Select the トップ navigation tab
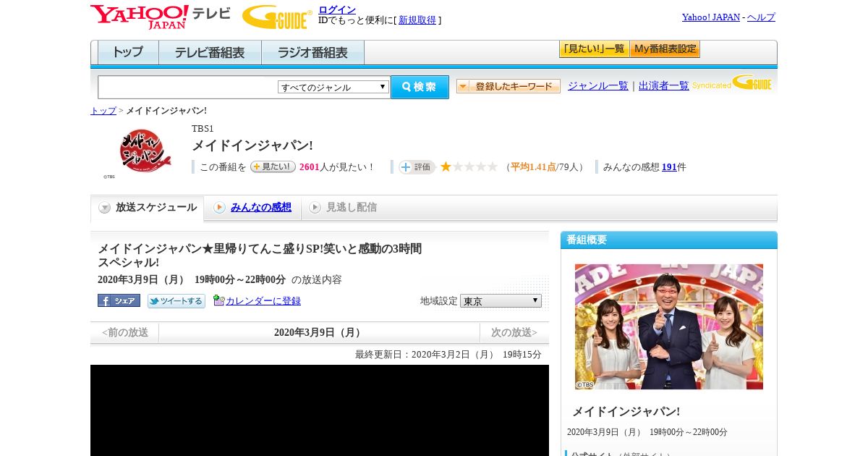The height and width of the screenshot is (456, 868). [x=128, y=53]
